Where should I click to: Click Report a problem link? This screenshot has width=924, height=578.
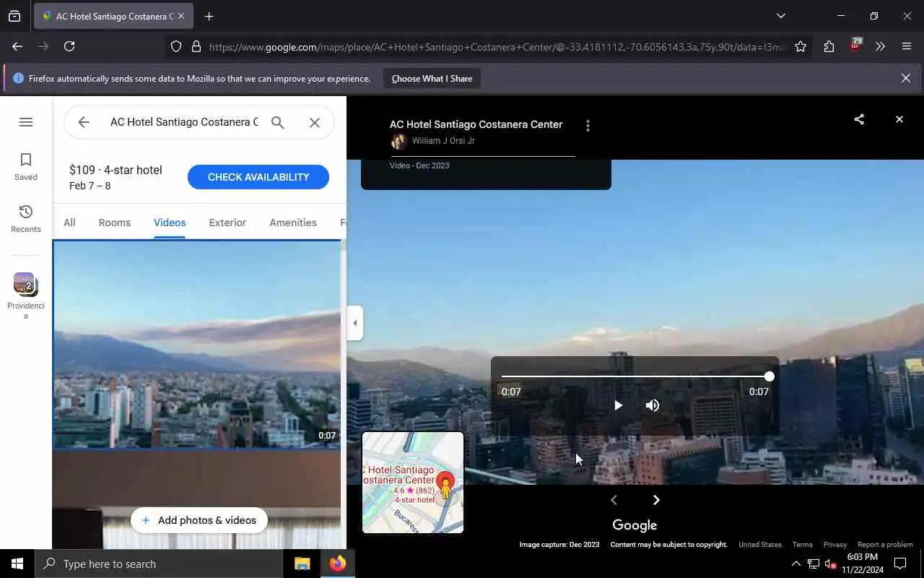coord(885,545)
